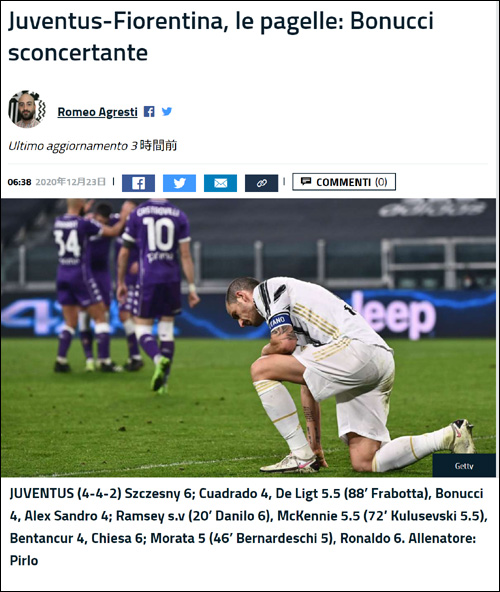Click the Jeep advertising board in photo
500x592 pixels.
point(395,313)
